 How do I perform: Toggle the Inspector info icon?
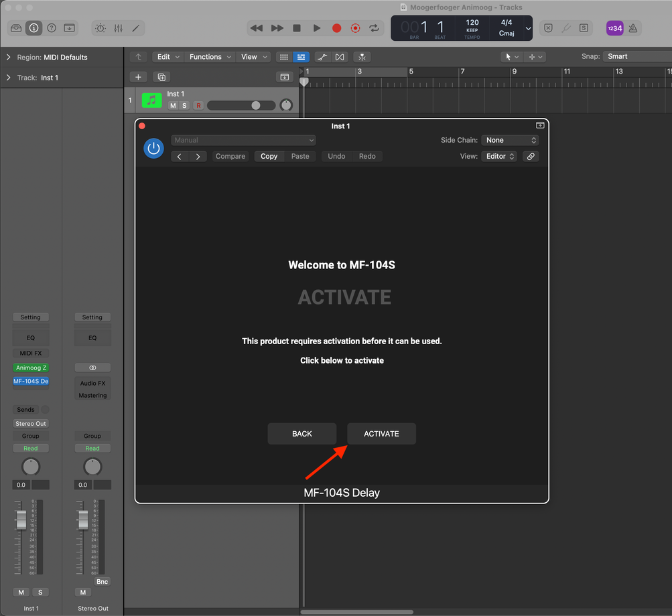34,28
